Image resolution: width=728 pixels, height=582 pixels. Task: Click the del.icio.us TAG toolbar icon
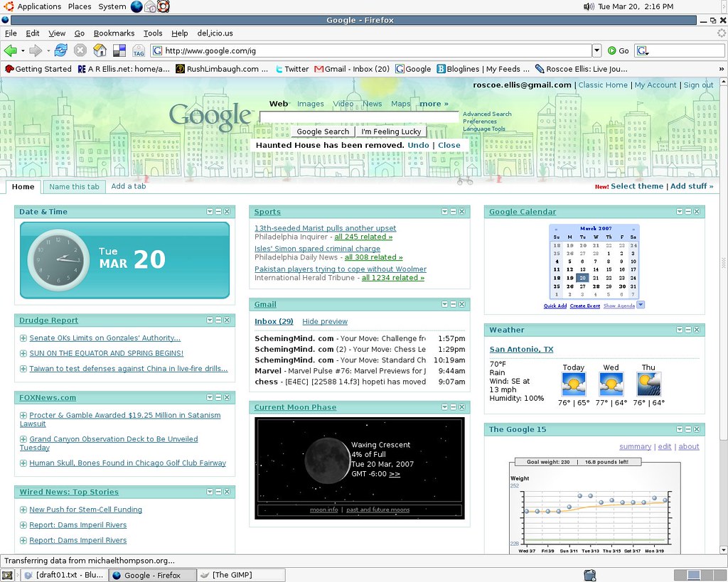click(x=138, y=50)
